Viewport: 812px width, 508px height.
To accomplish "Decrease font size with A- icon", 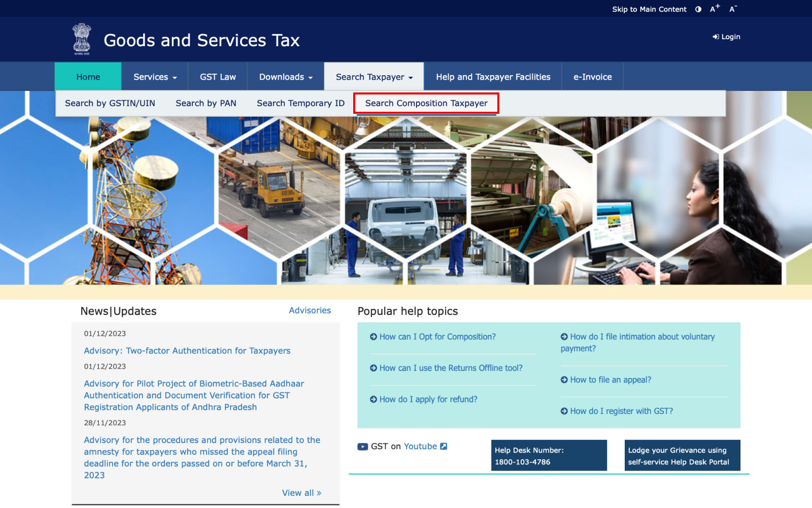I will click(x=732, y=9).
